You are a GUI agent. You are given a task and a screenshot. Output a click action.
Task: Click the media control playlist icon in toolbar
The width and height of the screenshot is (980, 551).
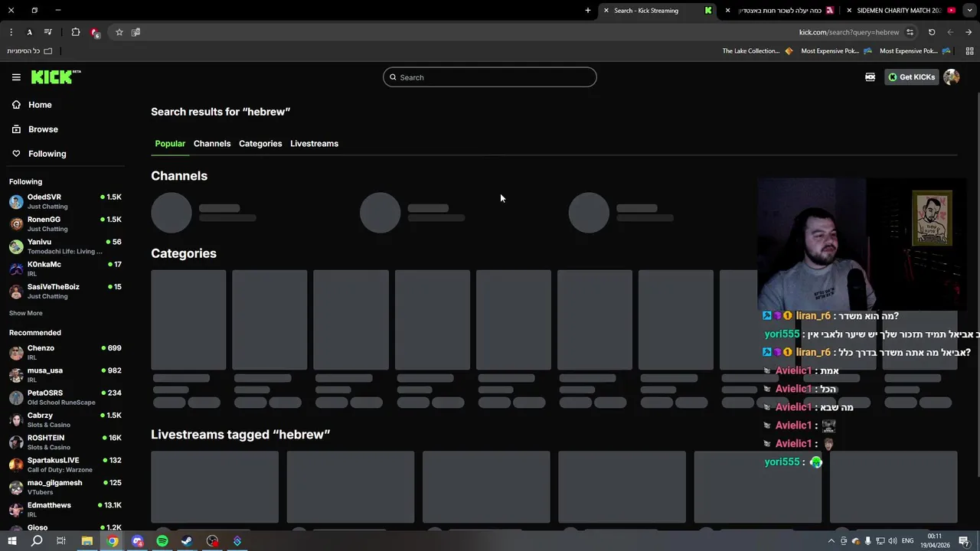[48, 32]
